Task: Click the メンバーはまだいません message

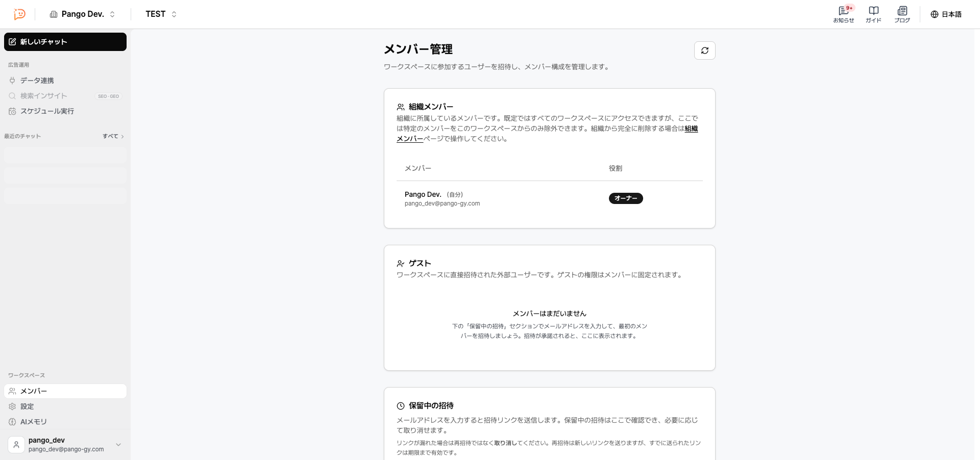Action: [x=550, y=314]
